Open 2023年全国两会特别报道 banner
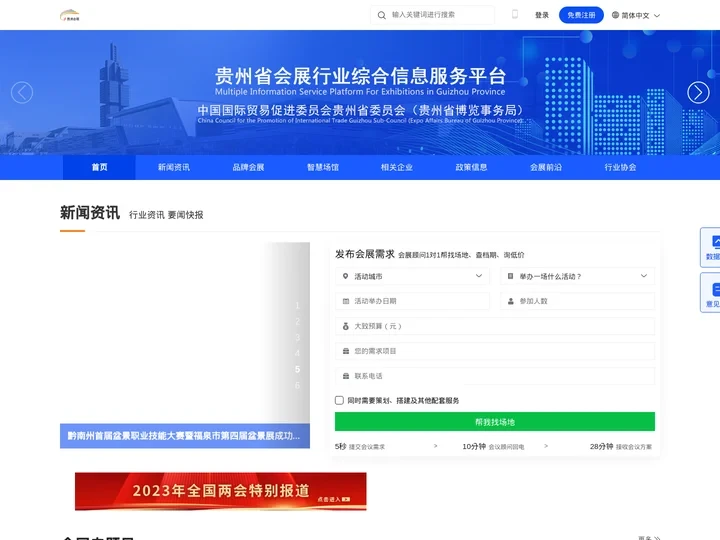The width and height of the screenshot is (720, 540). click(x=220, y=491)
